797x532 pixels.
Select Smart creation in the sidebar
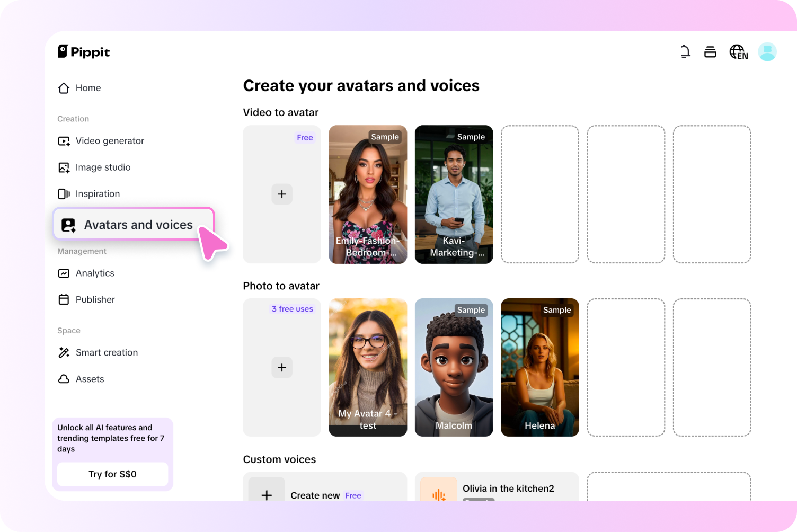point(107,352)
